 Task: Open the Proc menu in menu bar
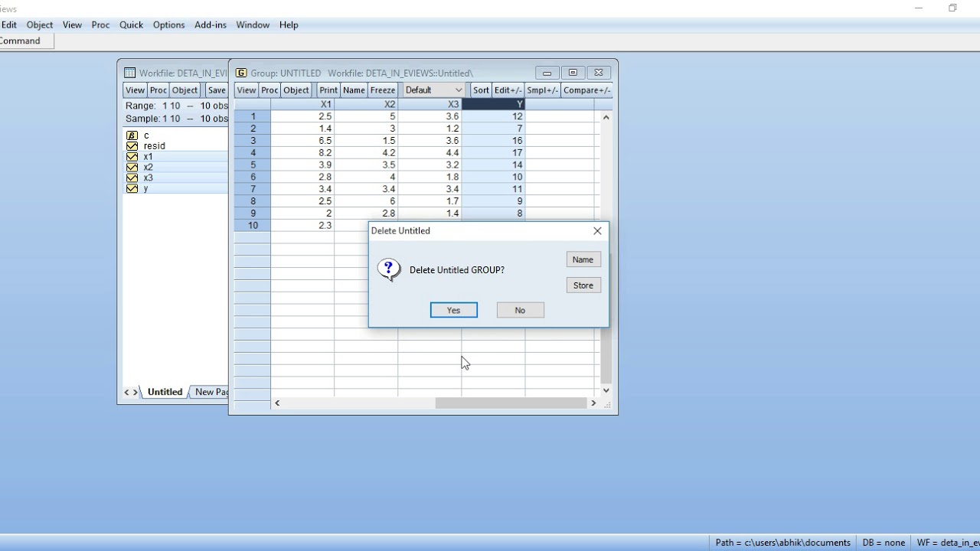point(100,24)
